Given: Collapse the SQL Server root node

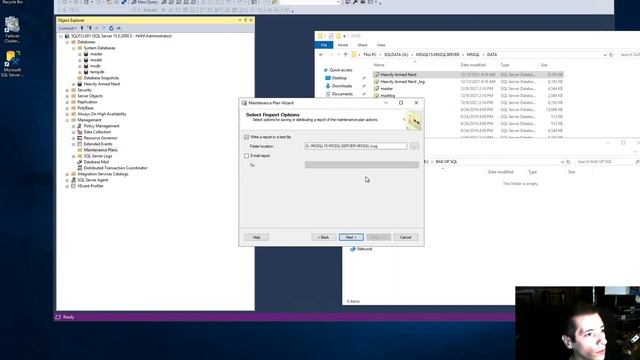Looking at the screenshot, I should [61, 36].
